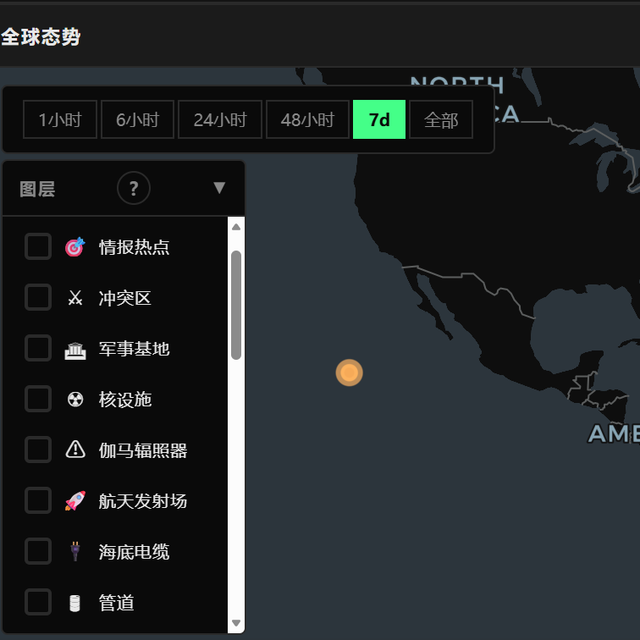
Task: Collapse the 图层 panel with the triangle
Action: pyautogui.click(x=220, y=188)
